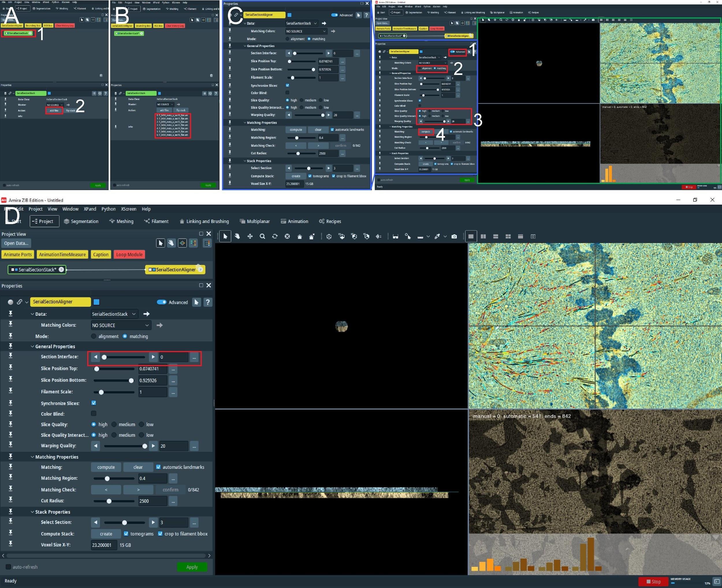Click the Seek crosshair icon in panel D
The height and width of the screenshot is (588, 722).
[x=287, y=236]
